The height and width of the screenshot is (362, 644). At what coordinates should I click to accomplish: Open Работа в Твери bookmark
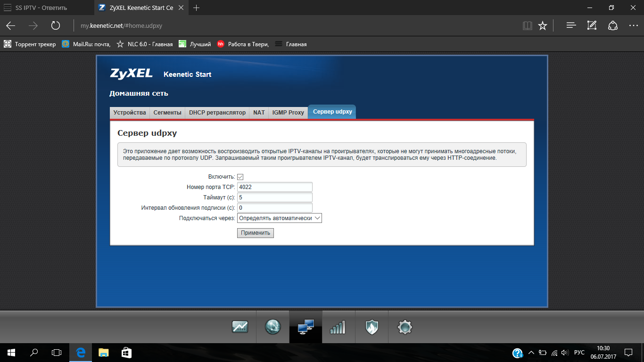(x=243, y=44)
